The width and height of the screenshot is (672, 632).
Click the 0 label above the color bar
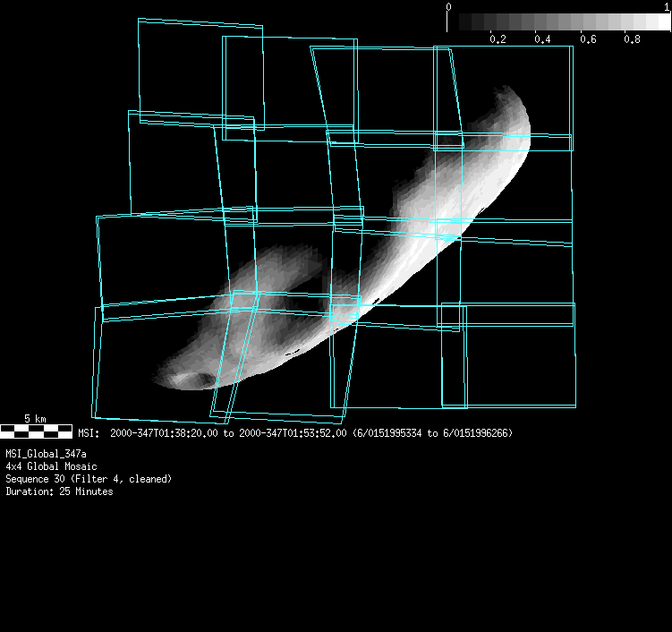(x=448, y=7)
